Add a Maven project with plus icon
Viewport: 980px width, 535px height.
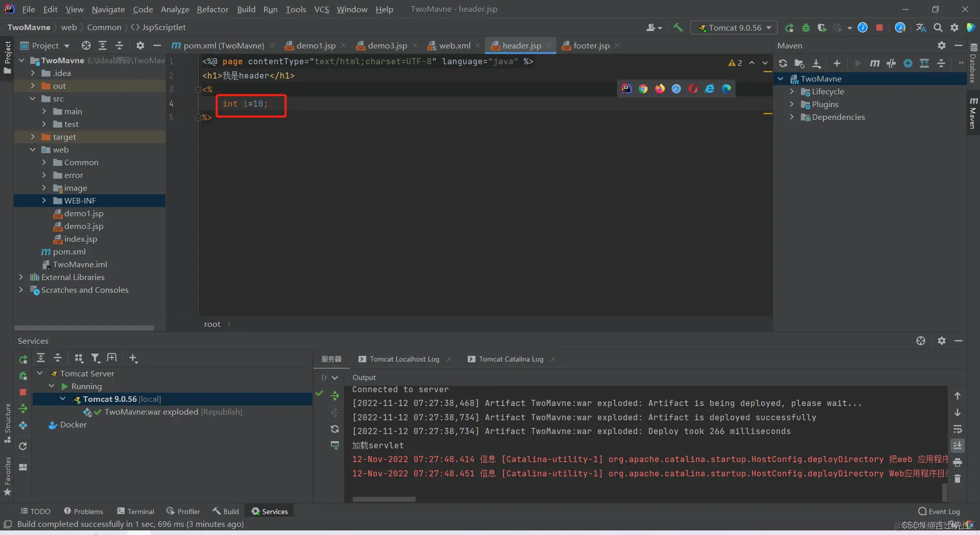point(837,63)
